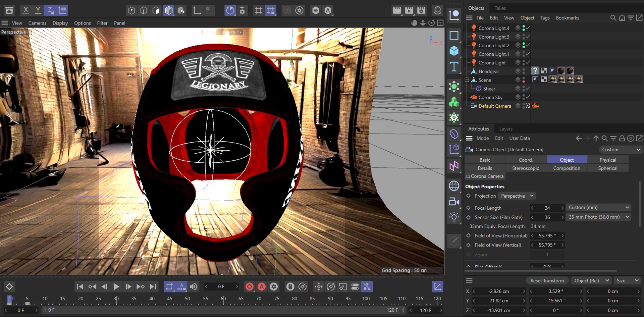The width and height of the screenshot is (644, 317).
Task: Enable autokeying A button
Action: pyautogui.click(x=262, y=286)
